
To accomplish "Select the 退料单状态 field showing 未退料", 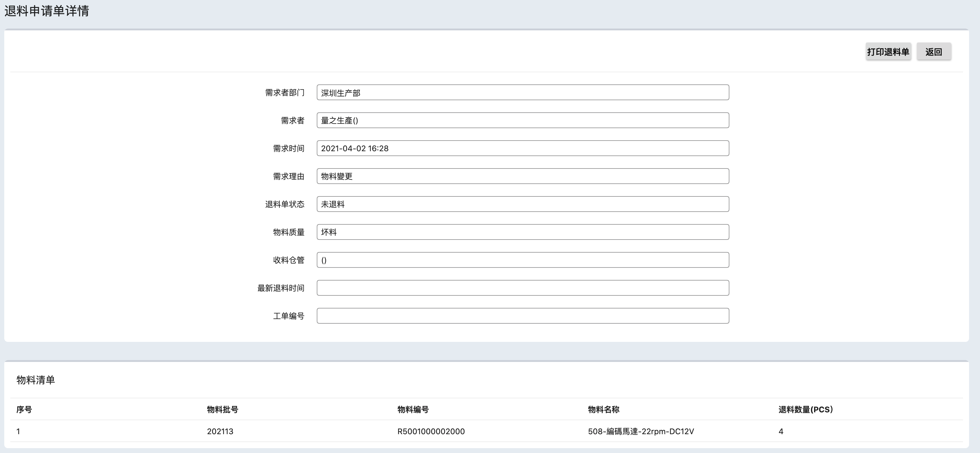I will tap(523, 204).
